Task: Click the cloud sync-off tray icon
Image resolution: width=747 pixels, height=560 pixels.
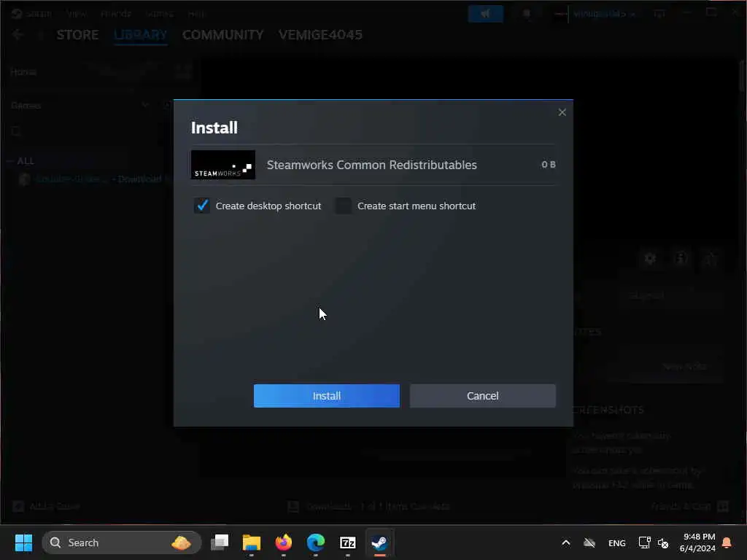Action: coord(589,542)
